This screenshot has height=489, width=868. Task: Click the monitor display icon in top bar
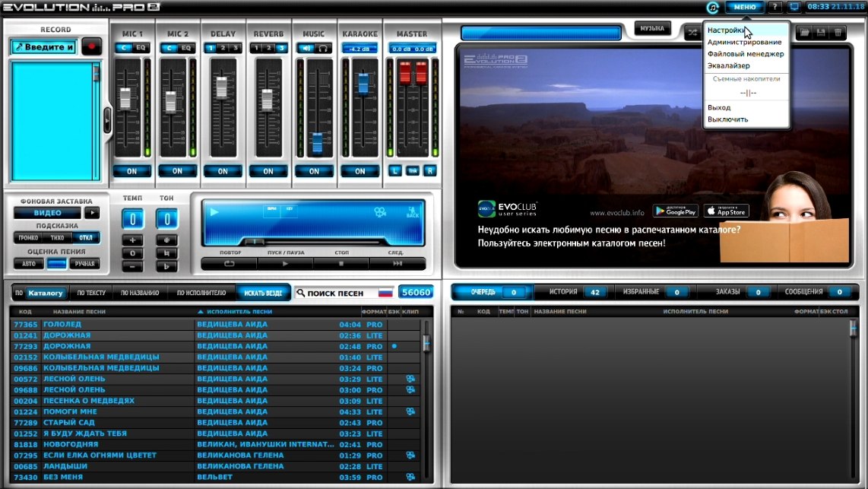[794, 7]
